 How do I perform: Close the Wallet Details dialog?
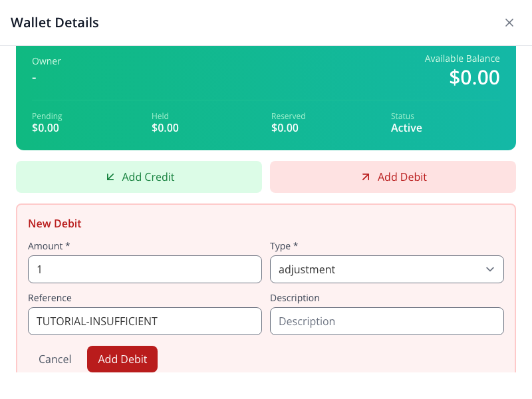pyautogui.click(x=509, y=23)
